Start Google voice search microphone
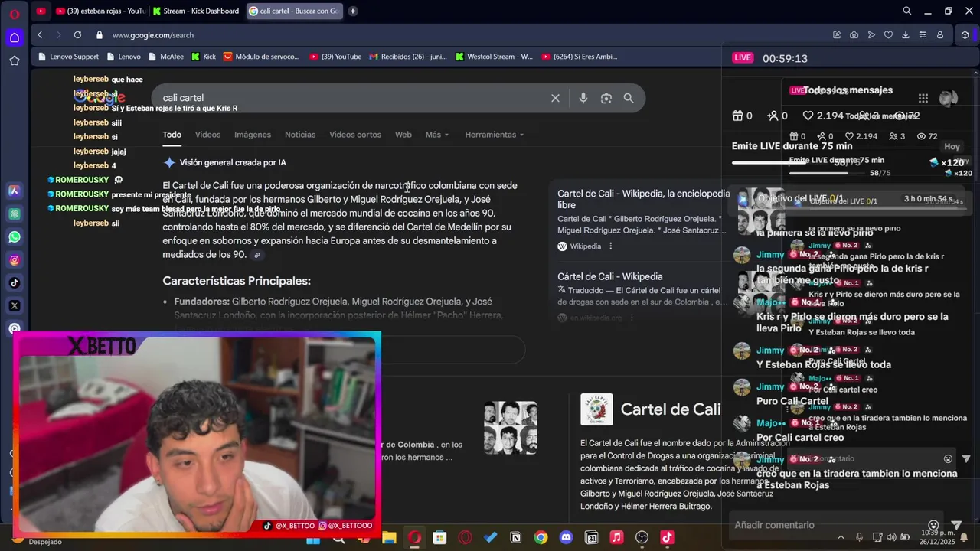Image resolution: width=980 pixels, height=551 pixels. point(583,98)
